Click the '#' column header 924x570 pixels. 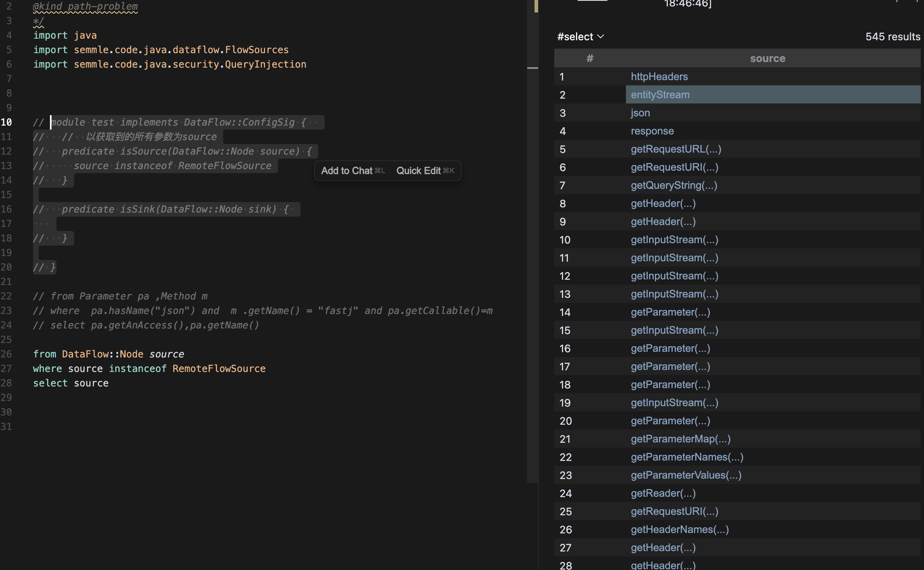click(590, 58)
